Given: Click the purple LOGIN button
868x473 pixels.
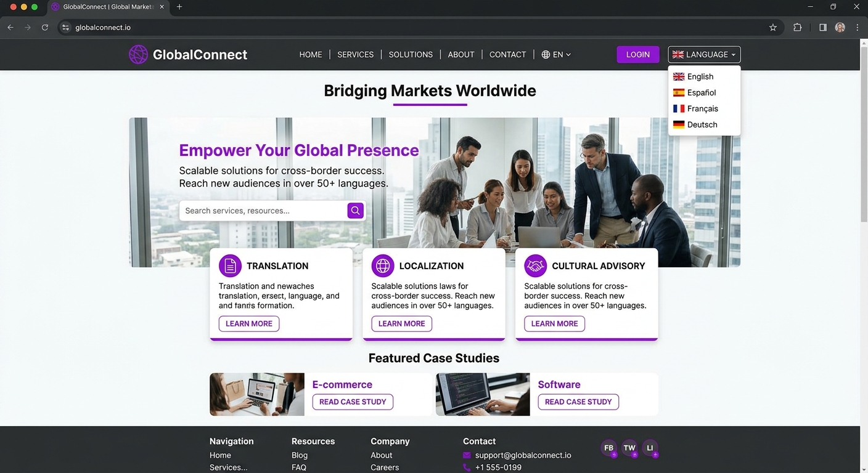Looking at the screenshot, I should [x=638, y=54].
